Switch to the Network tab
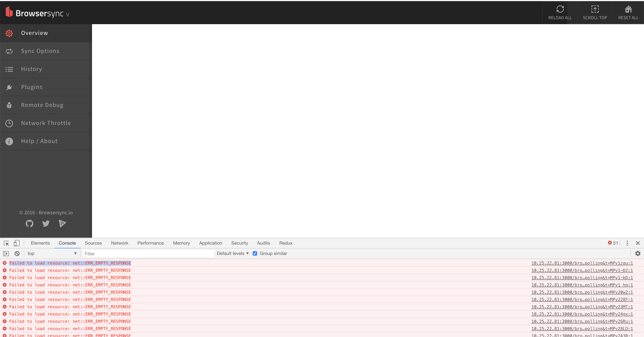This screenshot has width=644, height=337. [x=119, y=243]
